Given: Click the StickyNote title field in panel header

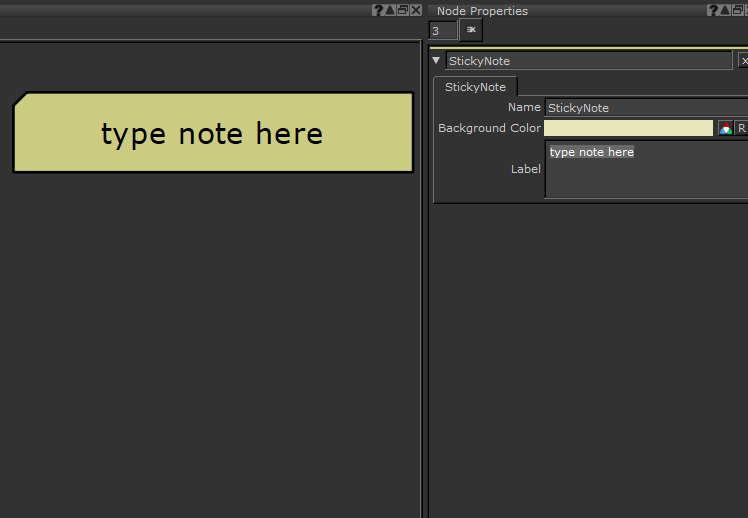Looking at the screenshot, I should pos(588,61).
